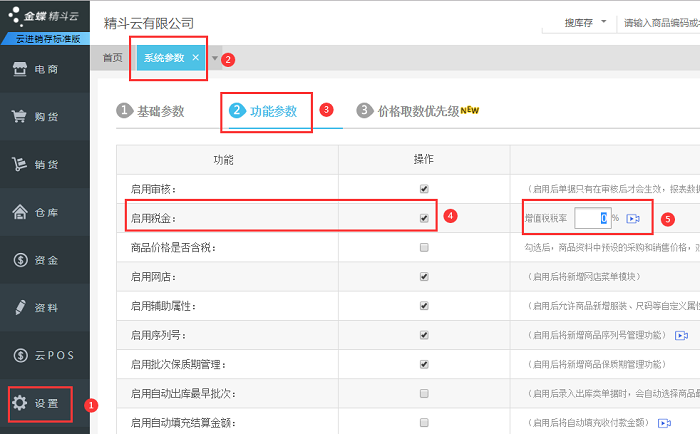Play the video tutorial beside 增值税税率
The width and height of the screenshot is (700, 434).
click(x=633, y=218)
